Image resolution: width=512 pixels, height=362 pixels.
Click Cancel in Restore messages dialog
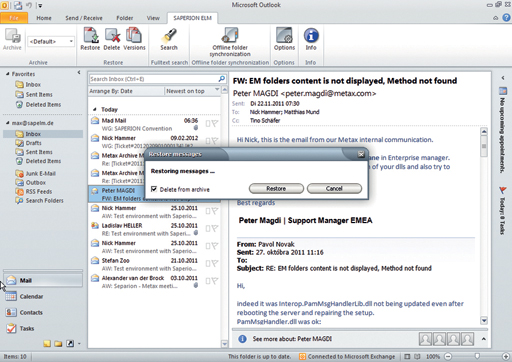[334, 188]
